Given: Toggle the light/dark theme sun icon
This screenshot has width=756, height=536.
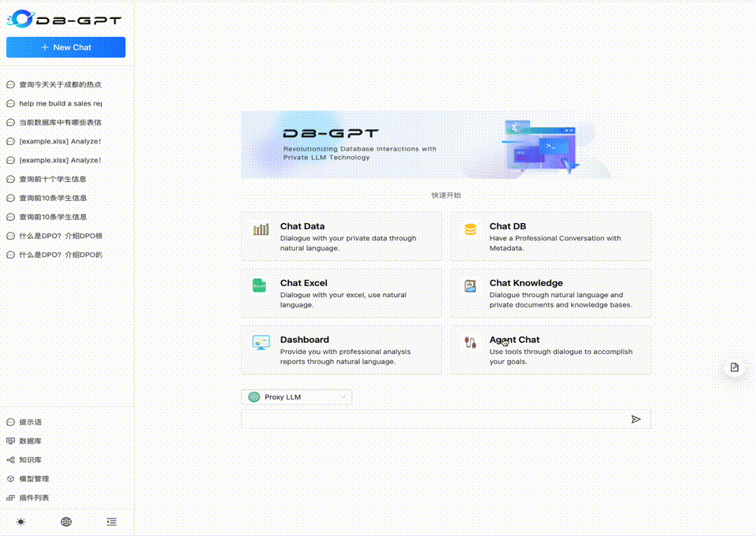Looking at the screenshot, I should 20,522.
